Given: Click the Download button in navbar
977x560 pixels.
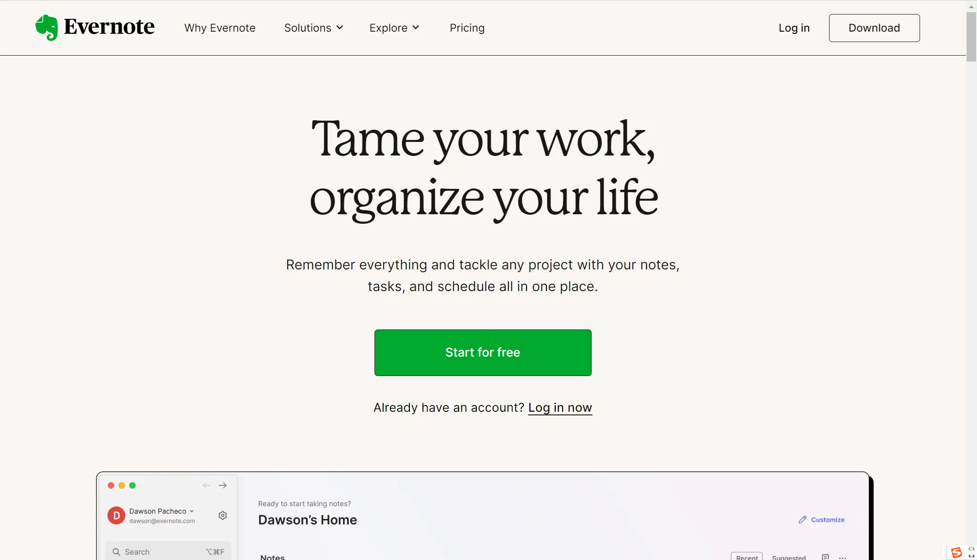Looking at the screenshot, I should coord(874,28).
